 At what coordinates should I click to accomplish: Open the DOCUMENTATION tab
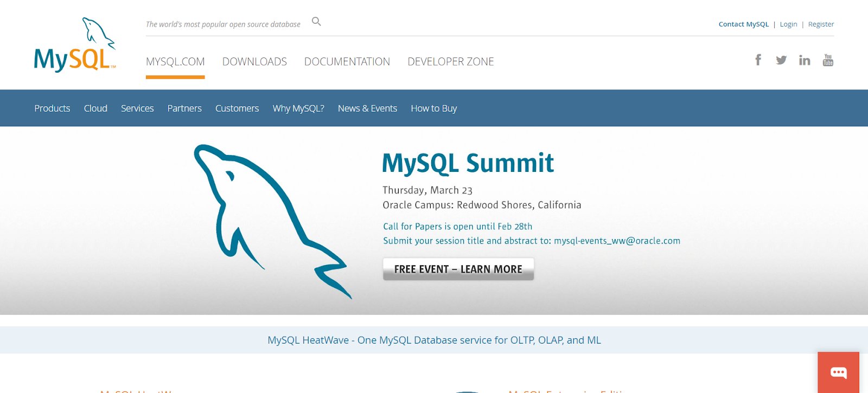347,62
